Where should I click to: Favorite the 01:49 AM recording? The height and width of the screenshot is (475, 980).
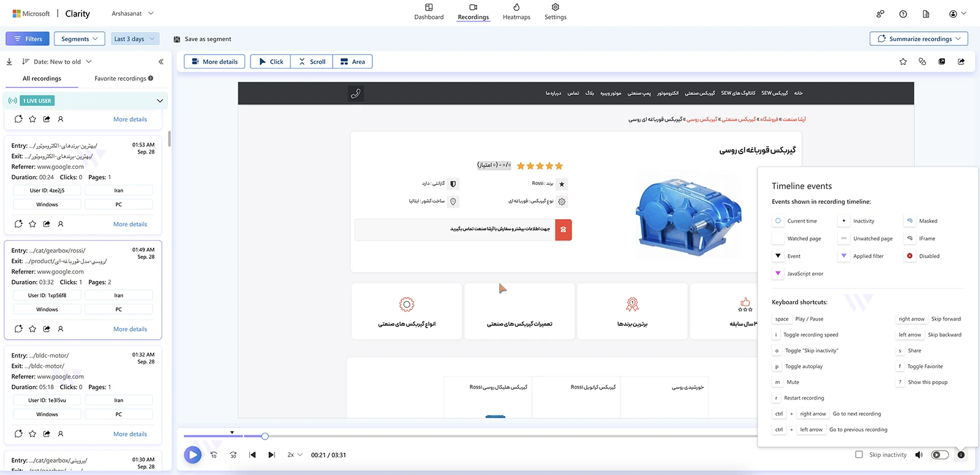(32, 329)
